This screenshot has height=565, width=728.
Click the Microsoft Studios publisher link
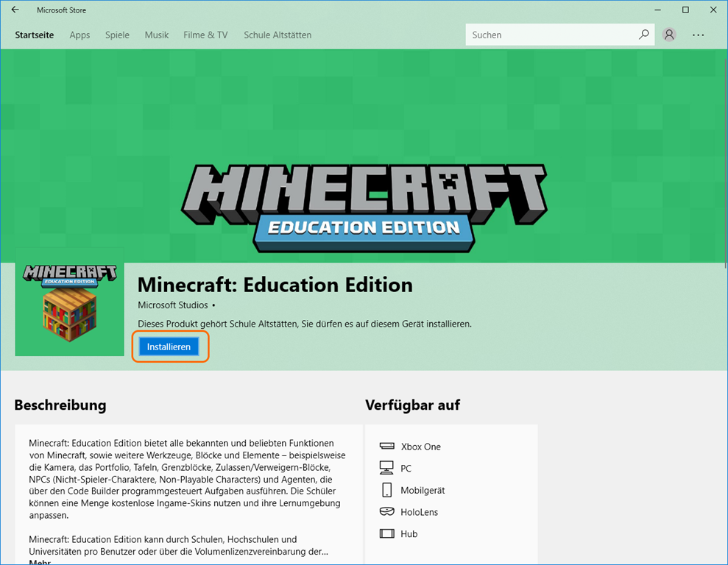click(x=173, y=305)
